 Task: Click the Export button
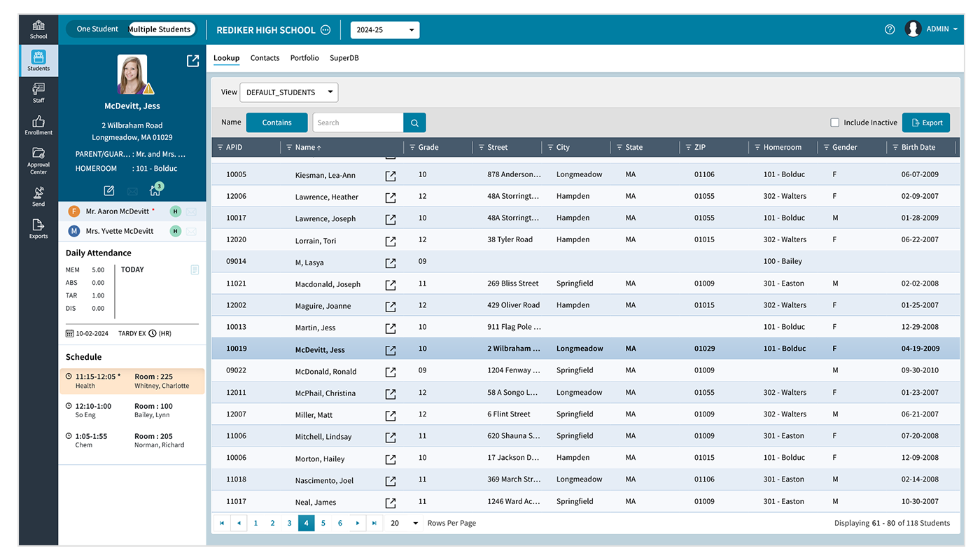(x=925, y=122)
